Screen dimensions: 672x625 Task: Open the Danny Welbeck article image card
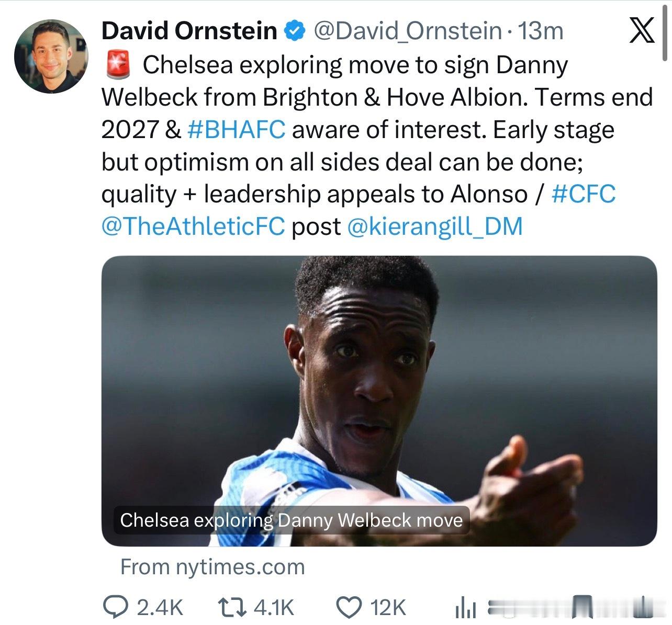pyautogui.click(x=379, y=401)
